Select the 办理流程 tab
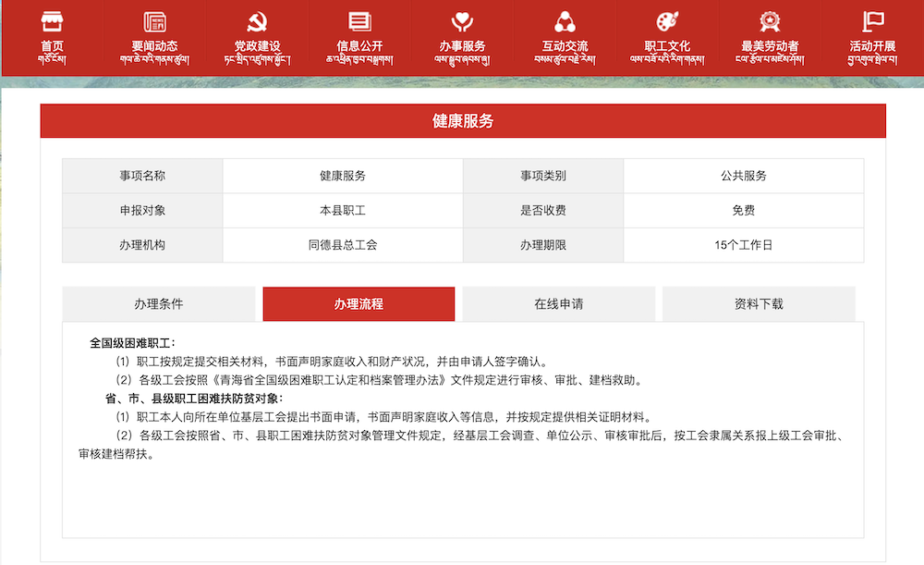Viewport: 924px width, 565px height. pyautogui.click(x=359, y=304)
